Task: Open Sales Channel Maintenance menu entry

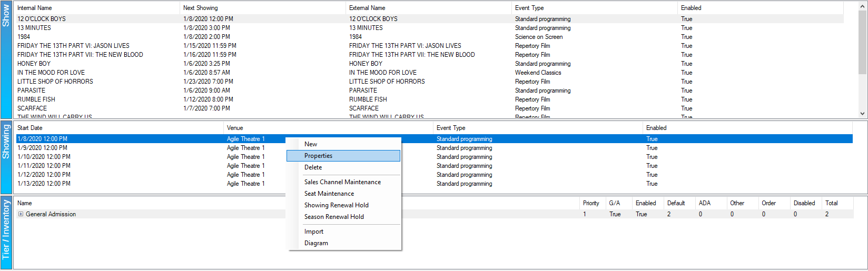Action: 343,182
